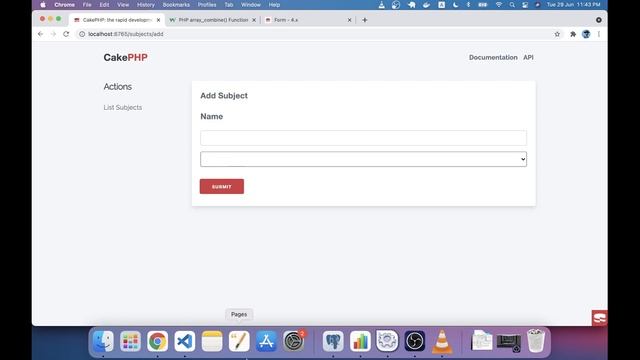Click the Wi-Fi status icon
The image size is (640, 360).
(498, 5)
